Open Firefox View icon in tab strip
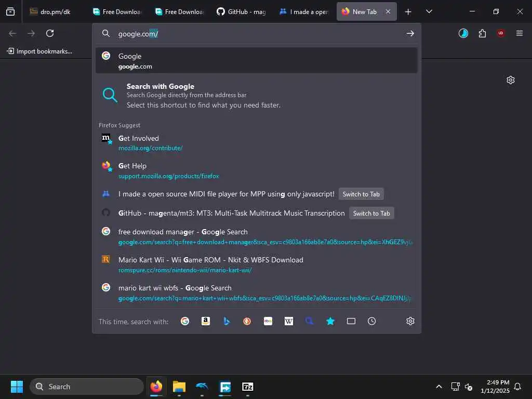This screenshot has height=399, width=532. 10,11
